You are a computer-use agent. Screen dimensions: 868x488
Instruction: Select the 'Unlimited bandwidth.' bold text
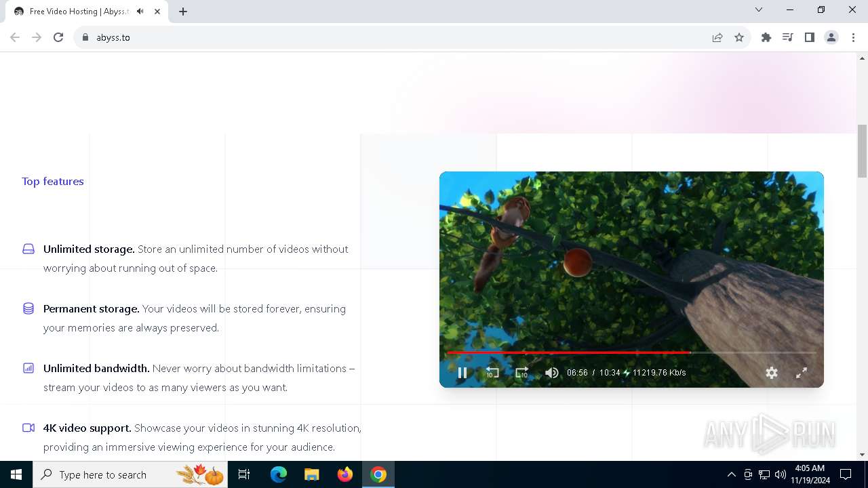[96, 368]
